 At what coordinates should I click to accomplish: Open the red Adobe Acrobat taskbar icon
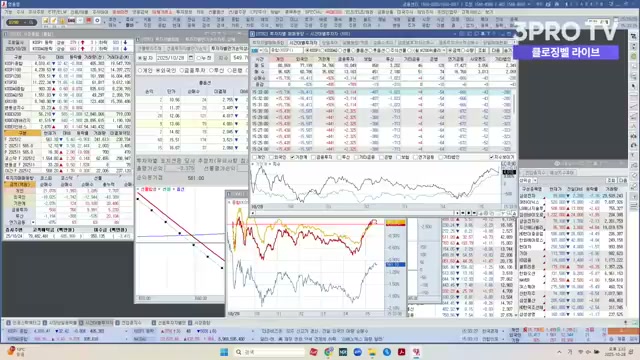(x=401, y=352)
